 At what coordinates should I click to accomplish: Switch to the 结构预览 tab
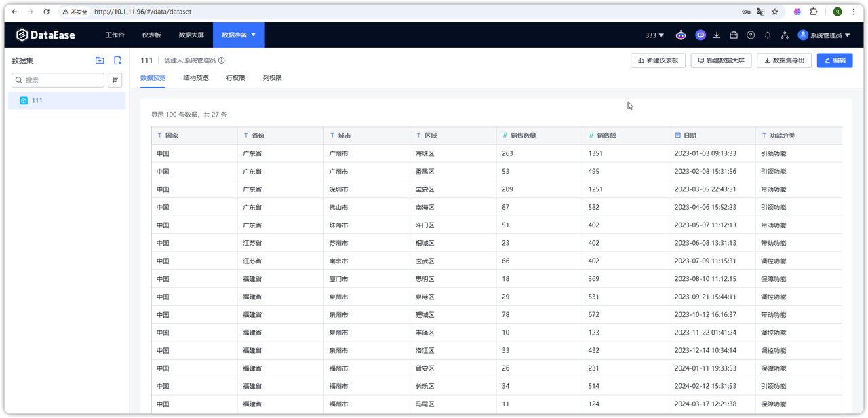(195, 77)
